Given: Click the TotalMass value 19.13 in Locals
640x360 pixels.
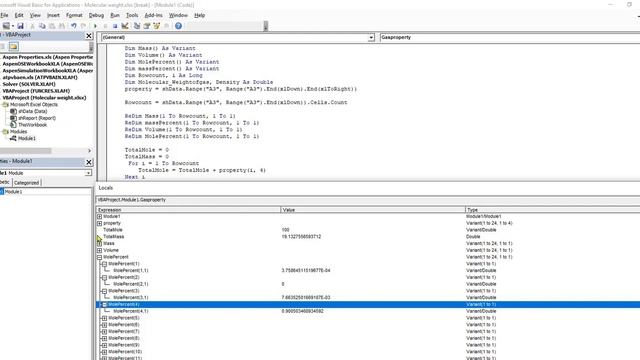Looking at the screenshot, I should tap(301, 237).
